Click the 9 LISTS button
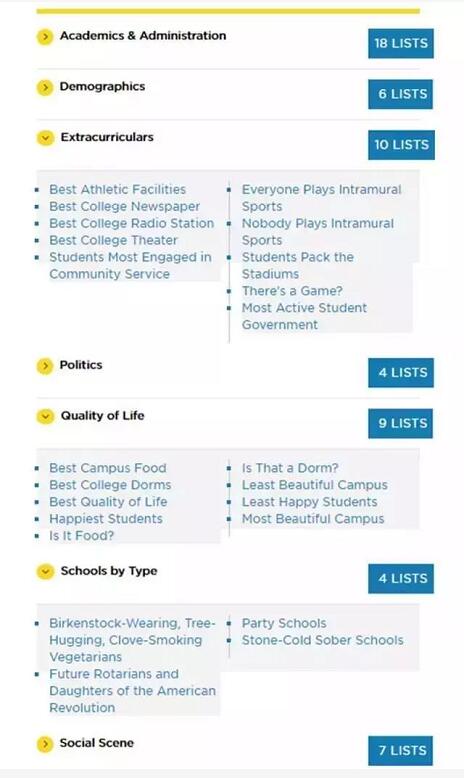Viewport: 464px width, 778px height. [x=400, y=423]
